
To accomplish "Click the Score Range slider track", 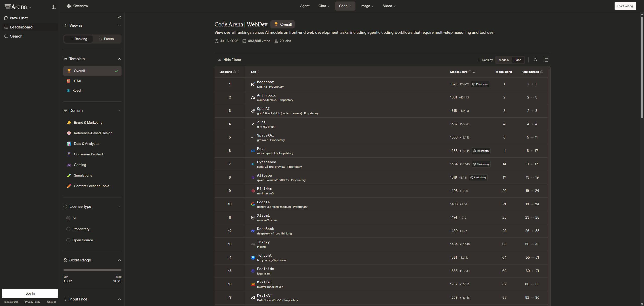I will coord(92,270).
